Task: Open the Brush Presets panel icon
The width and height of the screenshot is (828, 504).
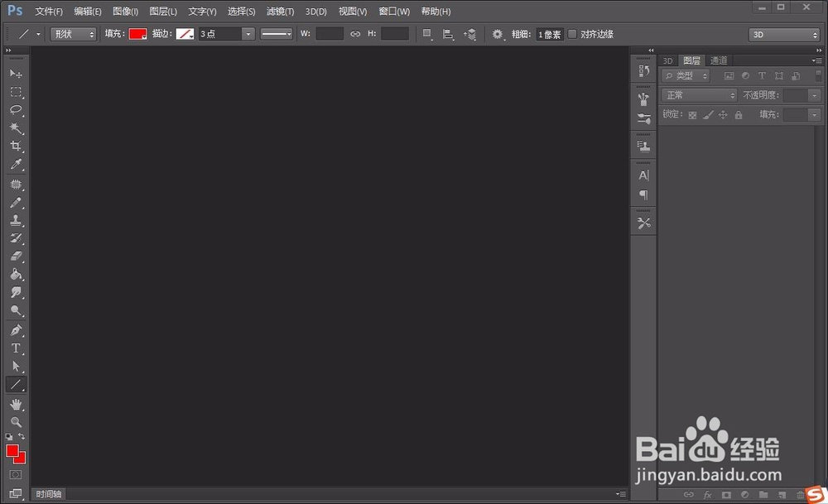Action: (x=643, y=98)
